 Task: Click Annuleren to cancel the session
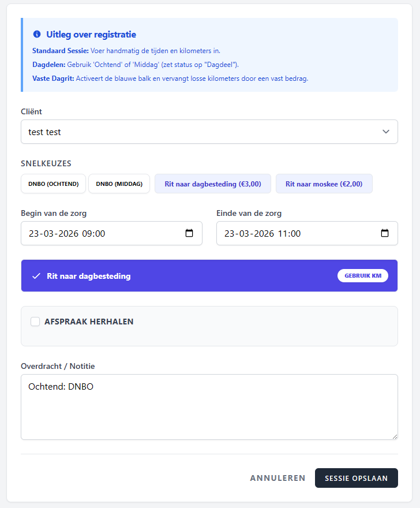[277, 478]
